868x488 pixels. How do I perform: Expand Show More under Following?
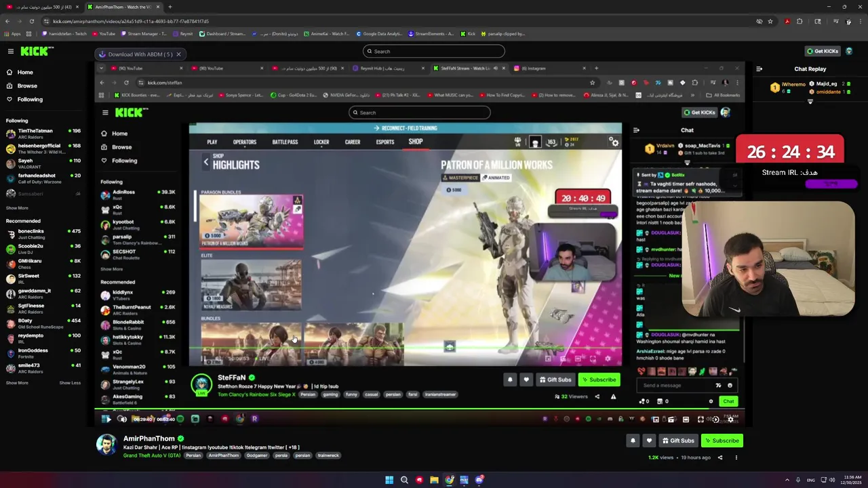17,208
